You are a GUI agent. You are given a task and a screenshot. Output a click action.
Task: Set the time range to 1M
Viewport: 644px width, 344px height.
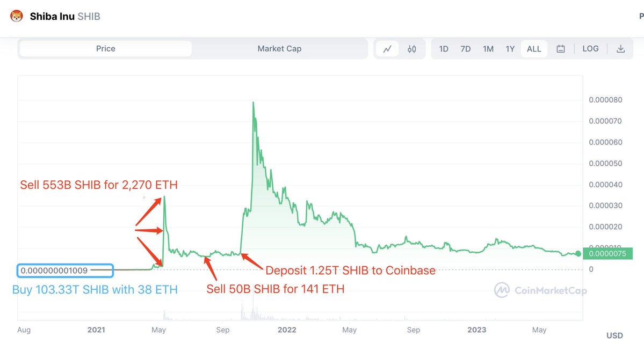point(488,49)
